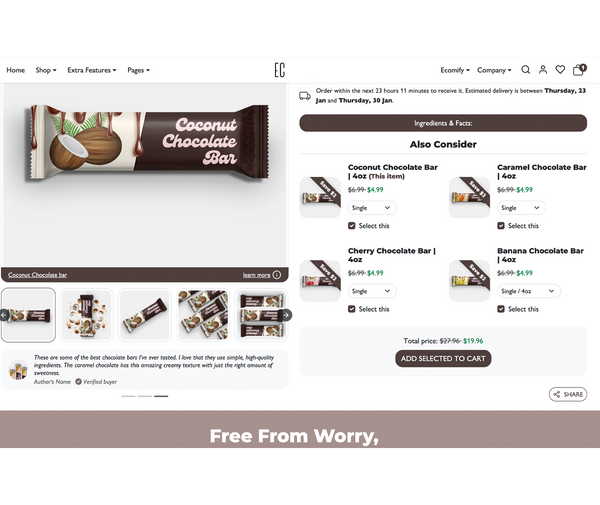Uncheck Select this for Banana Chocolate Bar
Image resolution: width=600 pixels, height=505 pixels.
[x=501, y=309]
